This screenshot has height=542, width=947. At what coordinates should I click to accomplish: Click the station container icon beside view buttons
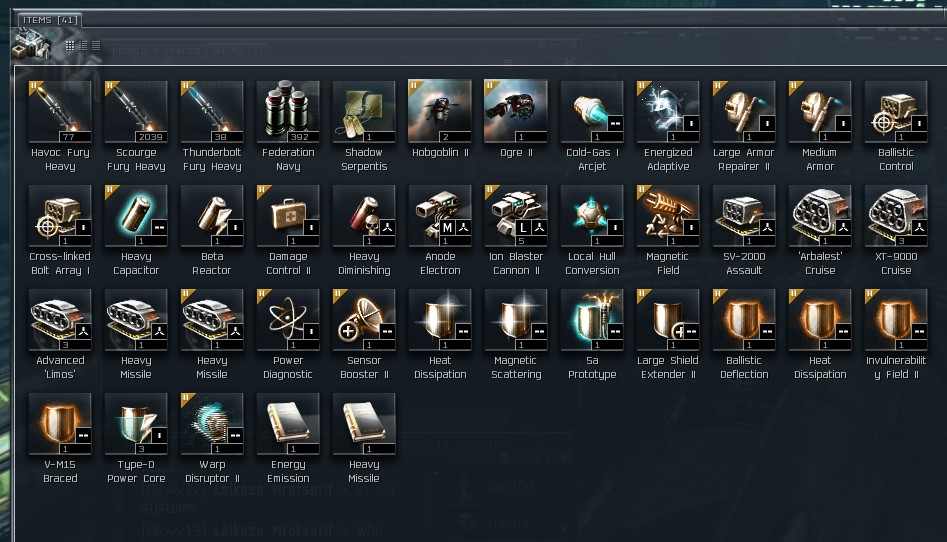click(31, 44)
